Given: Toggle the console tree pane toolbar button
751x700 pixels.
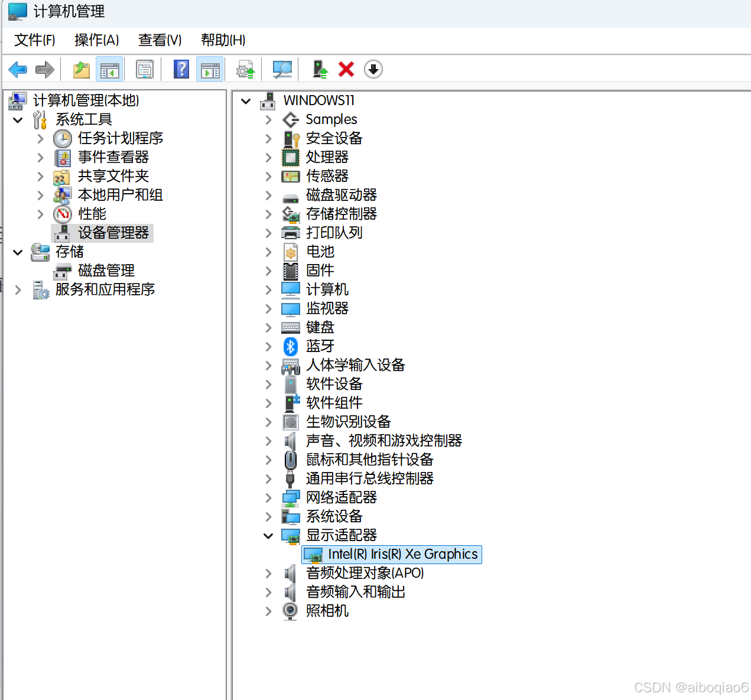Looking at the screenshot, I should 109,70.
